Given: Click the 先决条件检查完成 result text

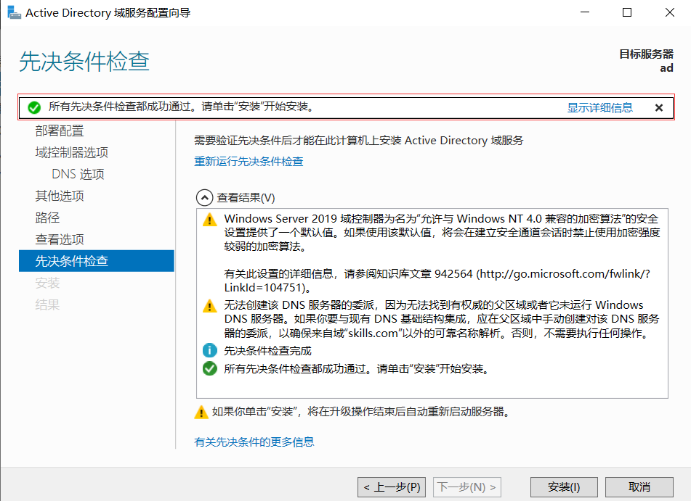Looking at the screenshot, I should pyautogui.click(x=267, y=351).
